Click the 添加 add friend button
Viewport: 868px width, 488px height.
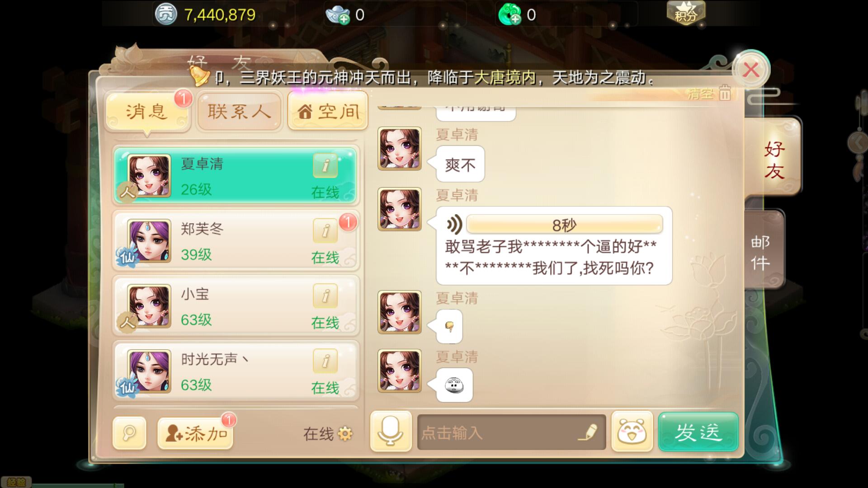[x=195, y=433]
